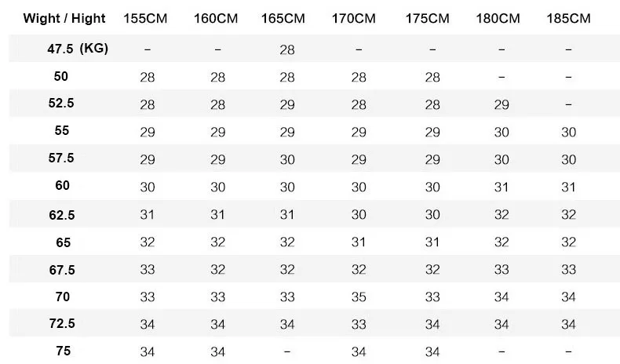Click the 180CM column header
The width and height of the screenshot is (620, 364).
498,19
